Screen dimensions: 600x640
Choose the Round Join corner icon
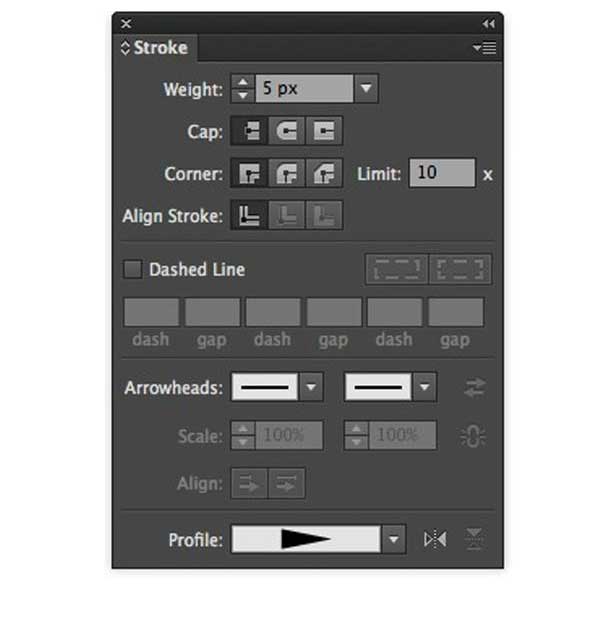(x=287, y=174)
